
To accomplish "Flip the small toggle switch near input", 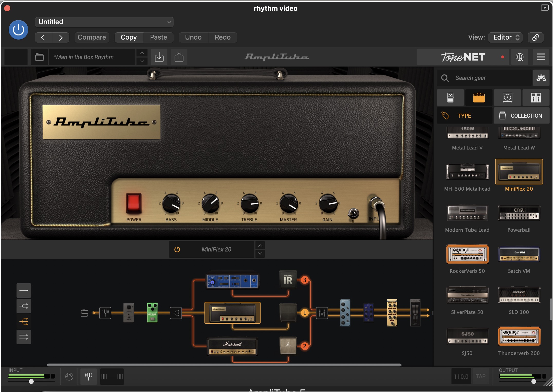I will (x=353, y=213).
